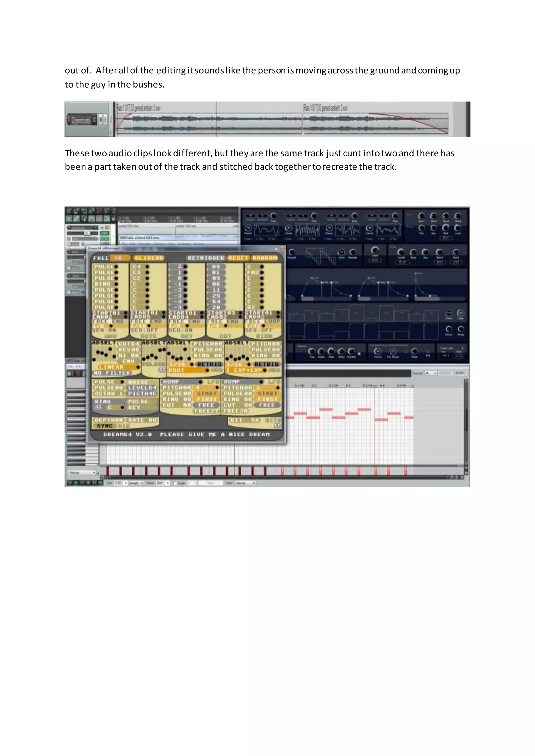Open the Edit menu of the MIDI editor
535x756 pixels.
pos(79,367)
